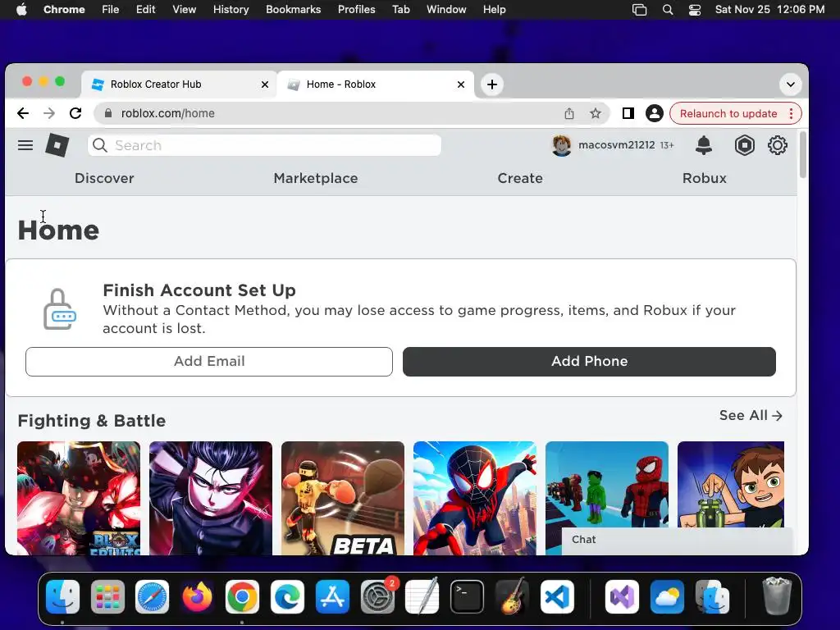Viewport: 840px width, 630px height.
Task: Open the Chrome profile avatar icon
Action: coord(654,113)
